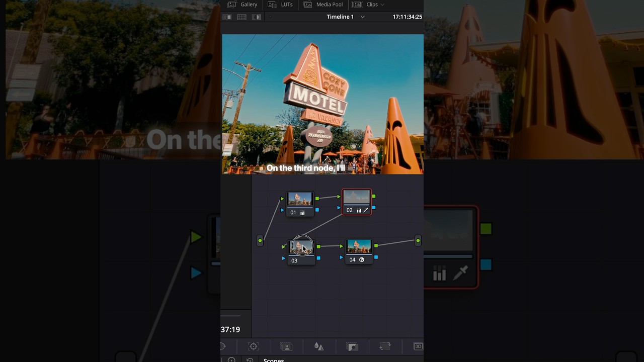Click the node graph source input dot
Viewport: 644px width, 362px height.
click(x=260, y=241)
